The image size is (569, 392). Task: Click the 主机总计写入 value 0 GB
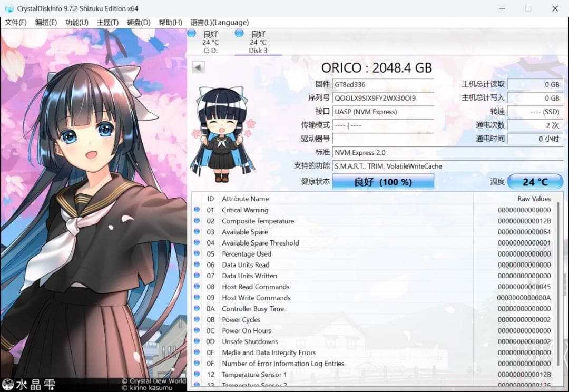[x=535, y=98]
